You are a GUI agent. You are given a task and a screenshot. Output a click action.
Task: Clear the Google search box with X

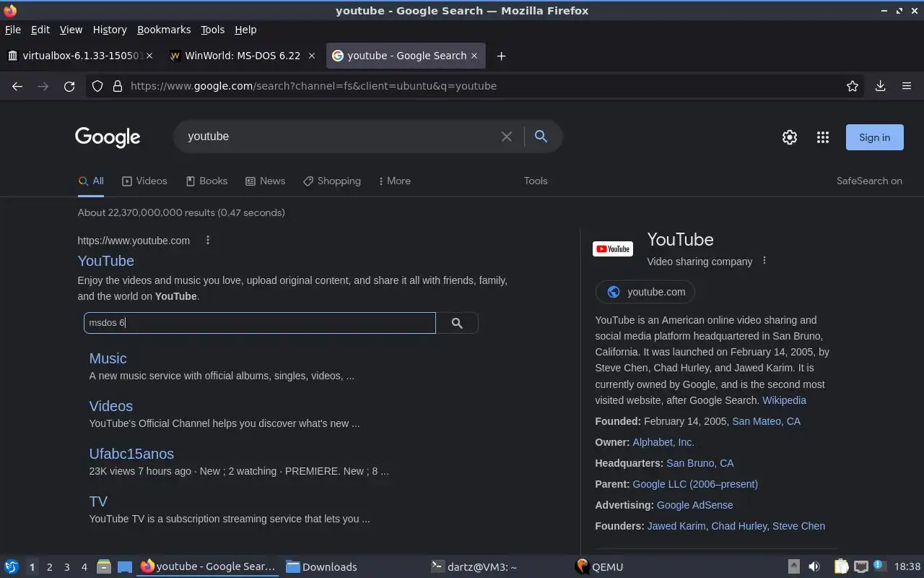[507, 137]
